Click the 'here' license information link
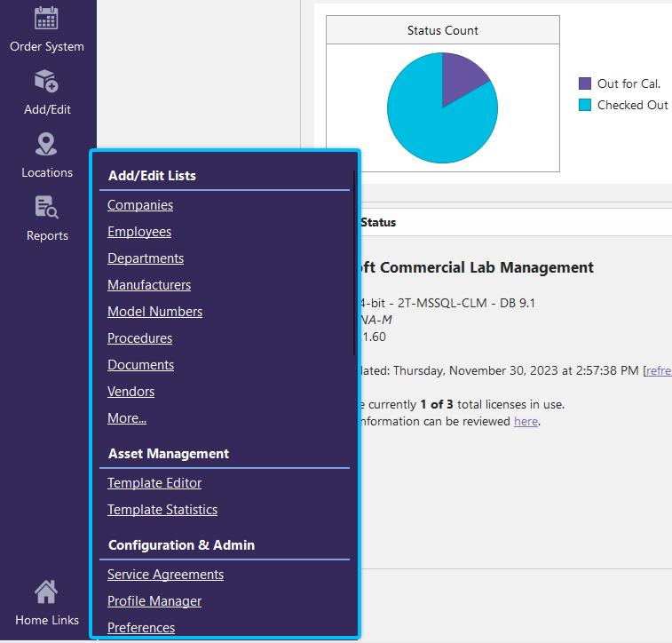 [526, 421]
